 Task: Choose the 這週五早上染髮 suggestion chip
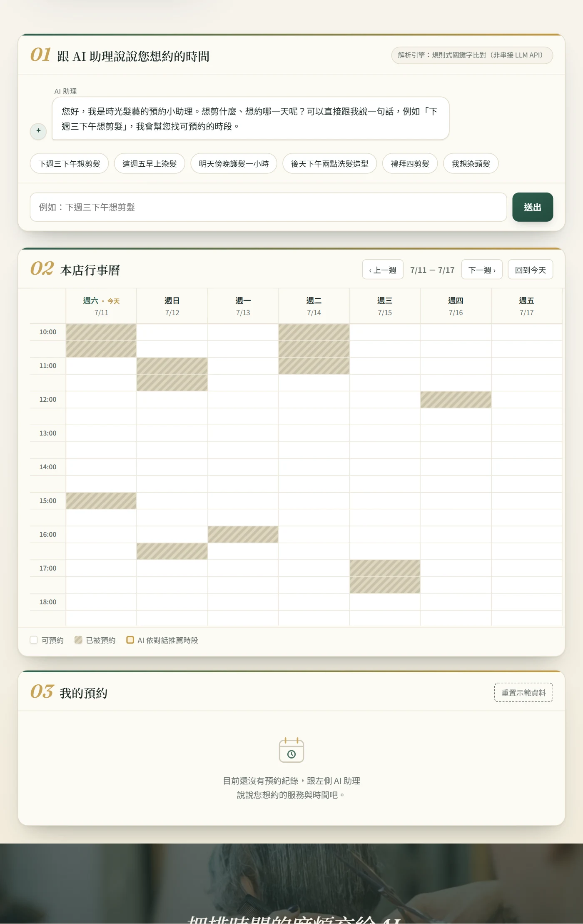(149, 163)
